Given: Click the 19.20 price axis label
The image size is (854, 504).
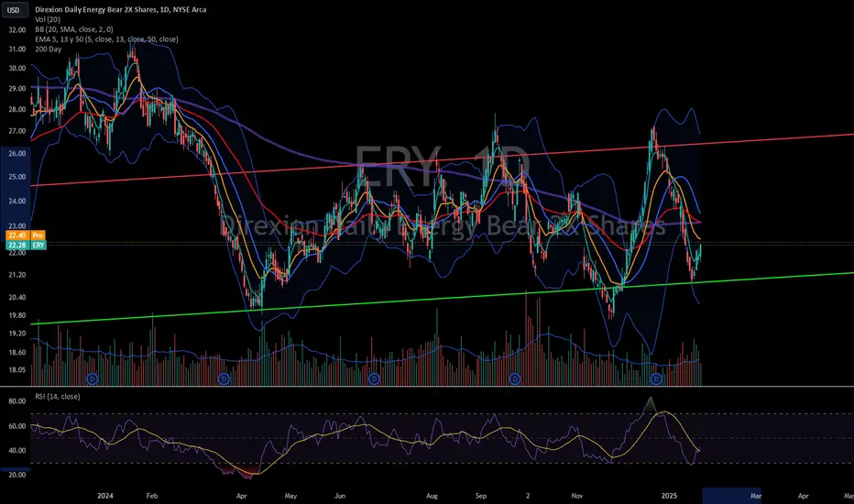Looking at the screenshot, I should (x=17, y=333).
